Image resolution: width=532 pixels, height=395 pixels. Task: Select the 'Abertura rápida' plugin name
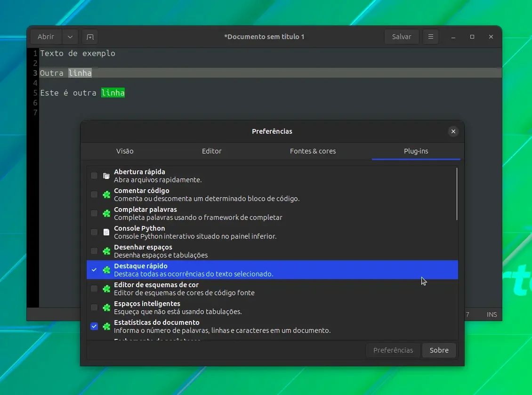(139, 172)
